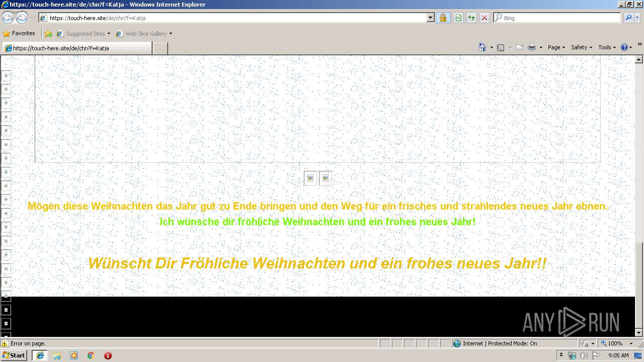The height and width of the screenshot is (362, 644).
Task: Open Windows Media Player taskbar icon
Action: 74,355
